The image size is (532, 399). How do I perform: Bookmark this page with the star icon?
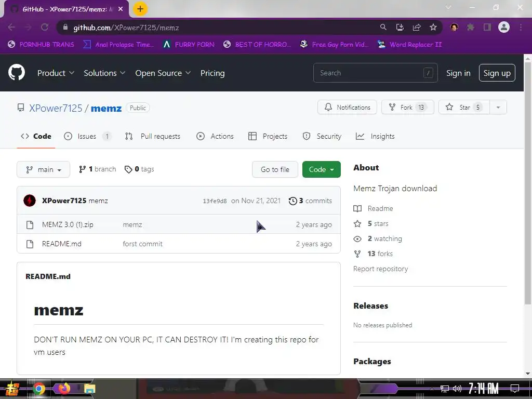pyautogui.click(x=433, y=27)
